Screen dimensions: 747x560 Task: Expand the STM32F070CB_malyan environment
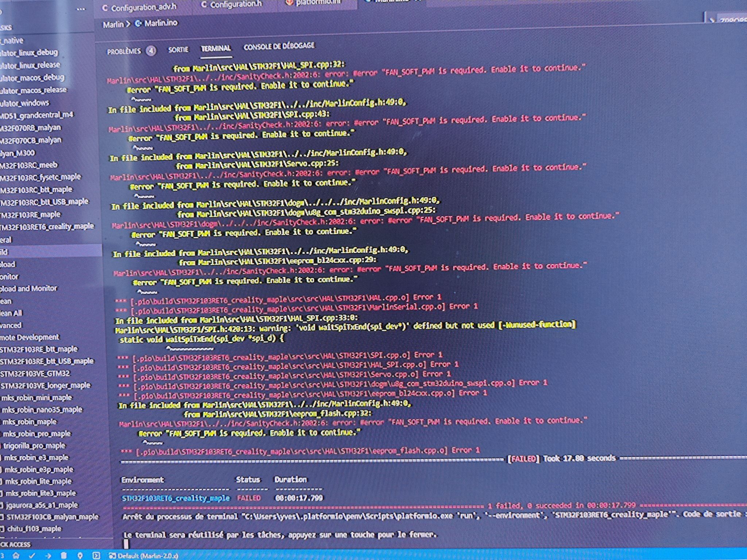[31, 140]
